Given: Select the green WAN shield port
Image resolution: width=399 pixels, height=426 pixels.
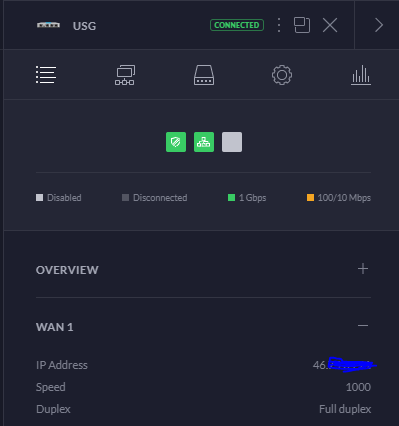Looking at the screenshot, I should (x=176, y=142).
